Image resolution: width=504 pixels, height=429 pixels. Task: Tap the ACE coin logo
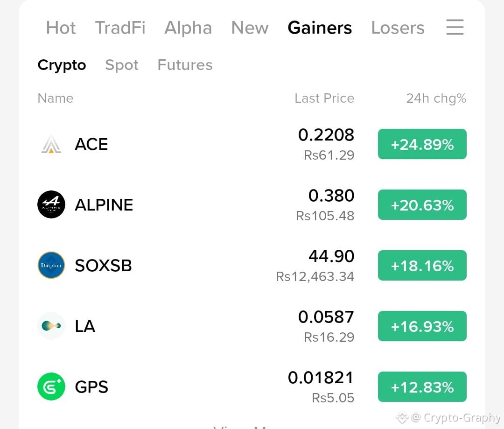click(x=51, y=144)
